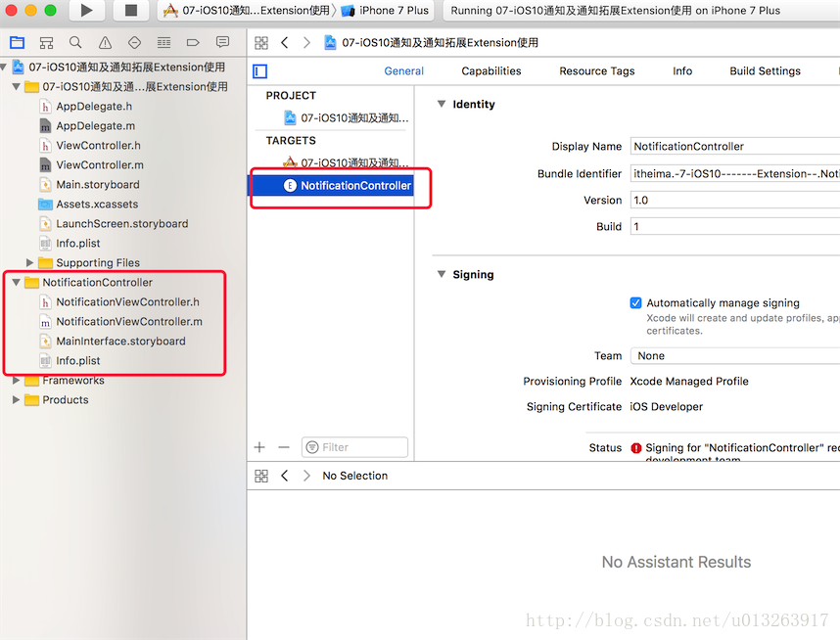Collapse the NotificationController group triangle

click(16, 282)
